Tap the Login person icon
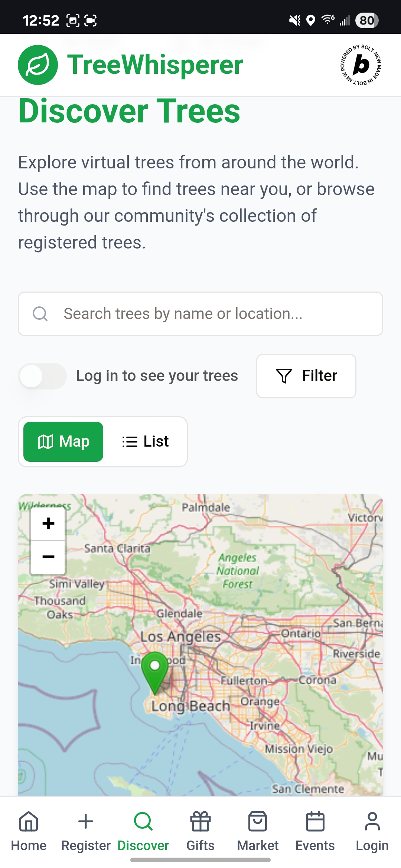401x868 pixels. coord(372,821)
